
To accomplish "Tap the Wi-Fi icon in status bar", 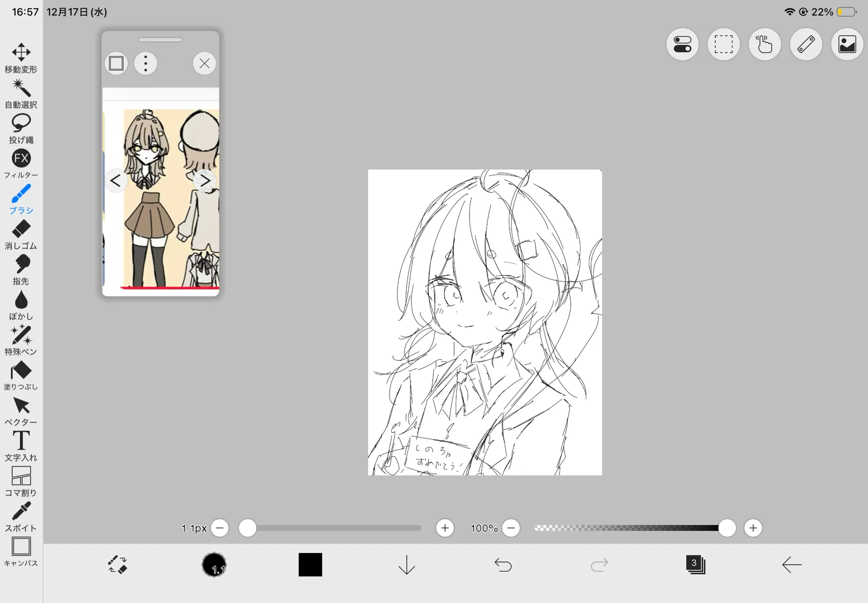I will (x=789, y=12).
